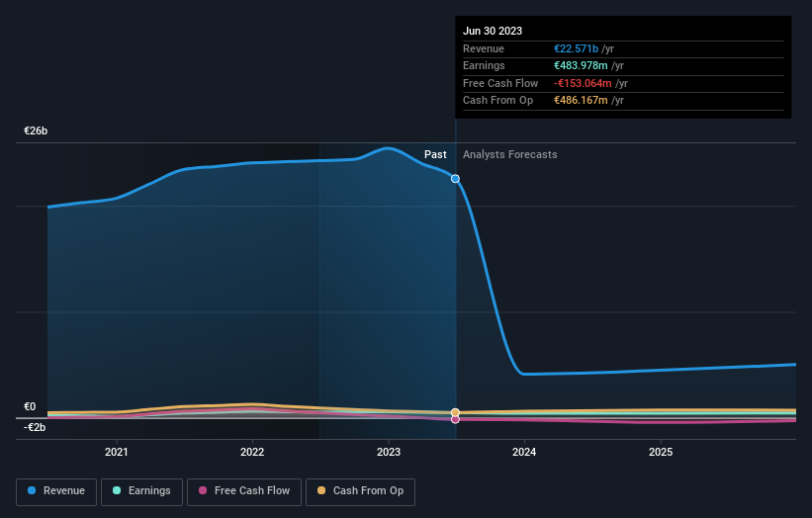Click the 2025 x-axis label
Viewport: 812px width, 518px height.
click(x=661, y=452)
